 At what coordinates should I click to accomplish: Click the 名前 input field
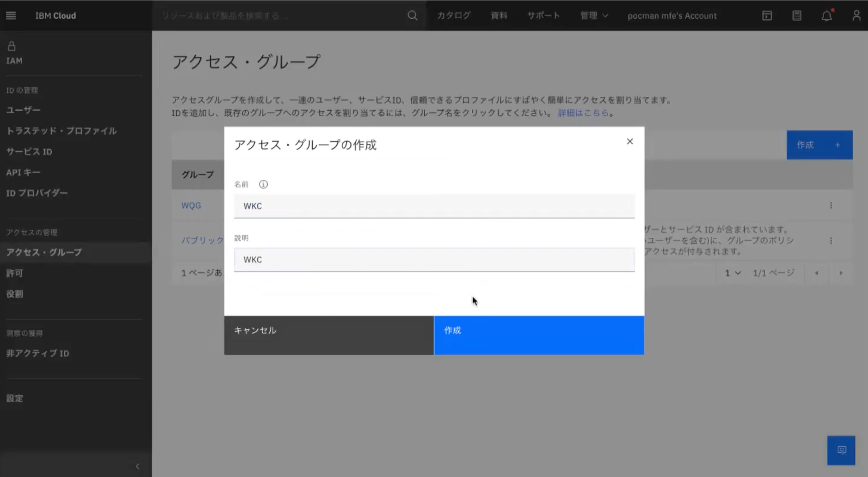(x=434, y=206)
